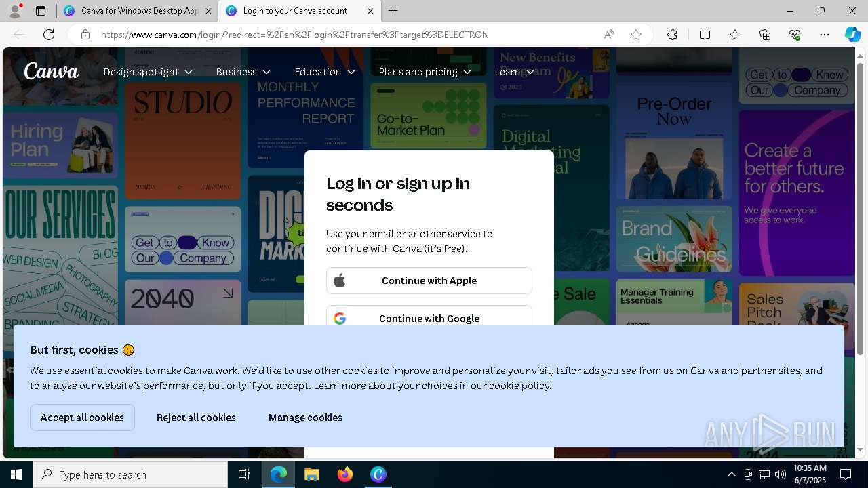Image resolution: width=868 pixels, height=488 pixels.
Task: Open the Copilot sidebar
Action: click(852, 35)
